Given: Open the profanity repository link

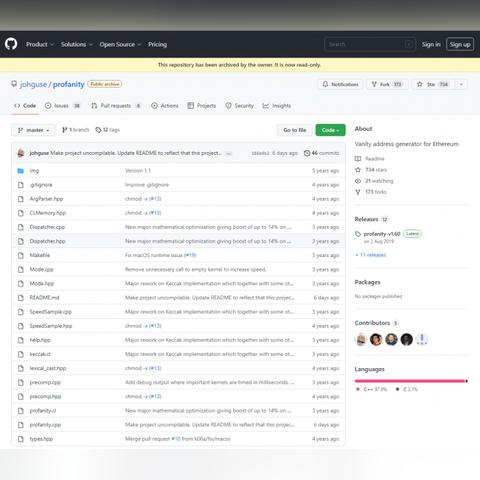Looking at the screenshot, I should 69,84.
